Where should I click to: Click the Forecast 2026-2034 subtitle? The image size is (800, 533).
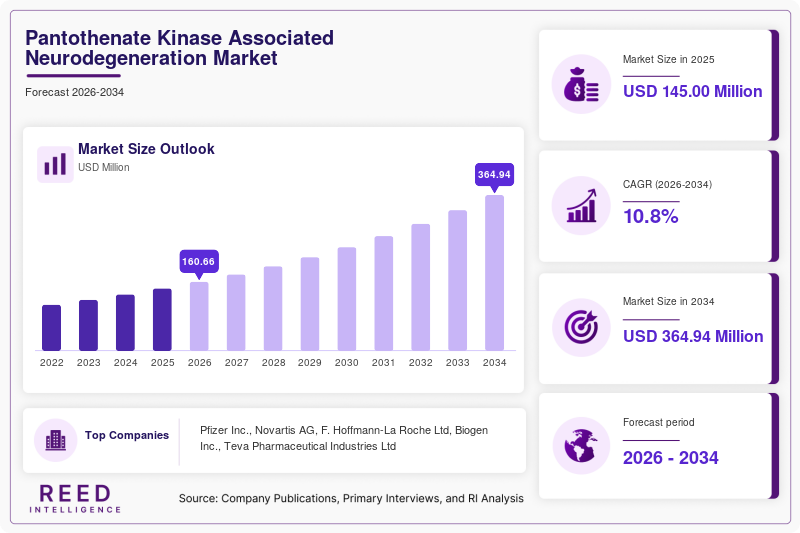[x=74, y=92]
